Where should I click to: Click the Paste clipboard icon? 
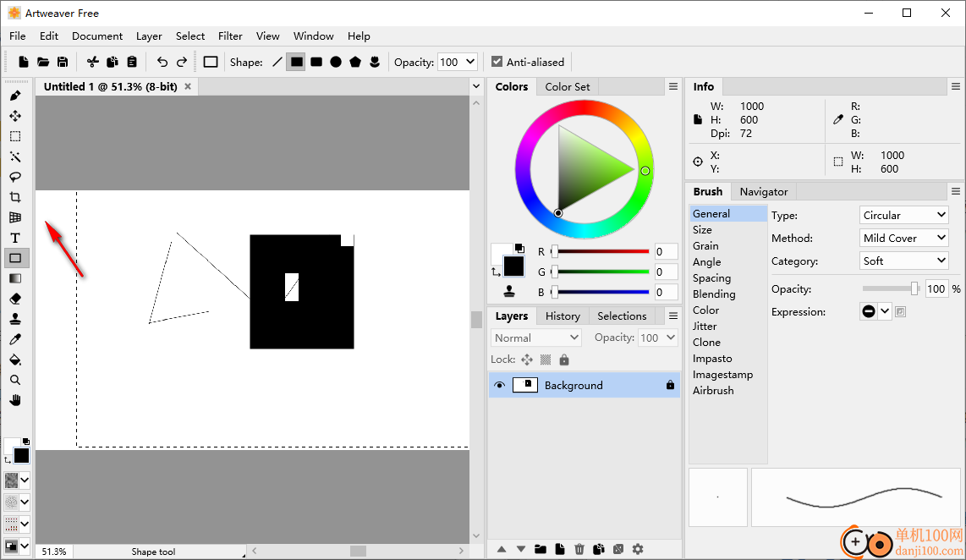(x=132, y=62)
